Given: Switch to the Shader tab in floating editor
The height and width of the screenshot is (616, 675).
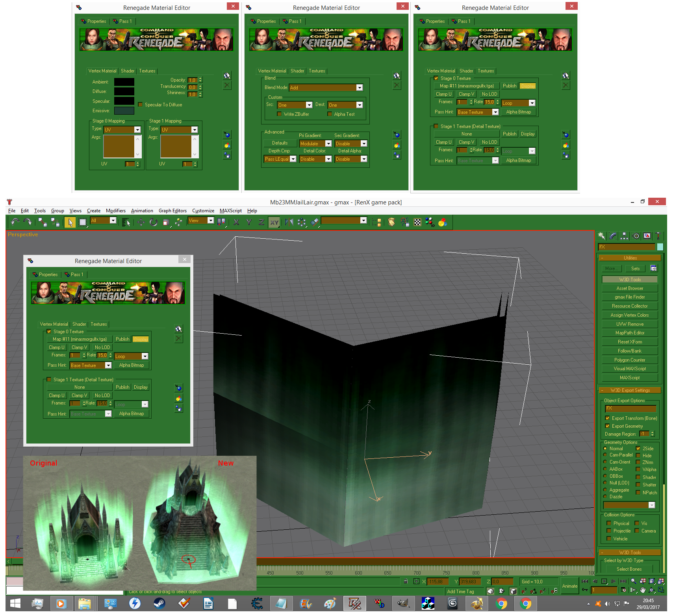Looking at the screenshot, I should coord(79,324).
